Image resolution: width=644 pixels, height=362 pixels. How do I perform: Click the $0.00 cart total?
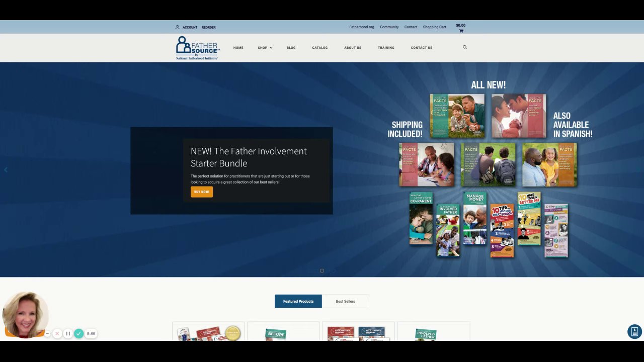coord(461,25)
